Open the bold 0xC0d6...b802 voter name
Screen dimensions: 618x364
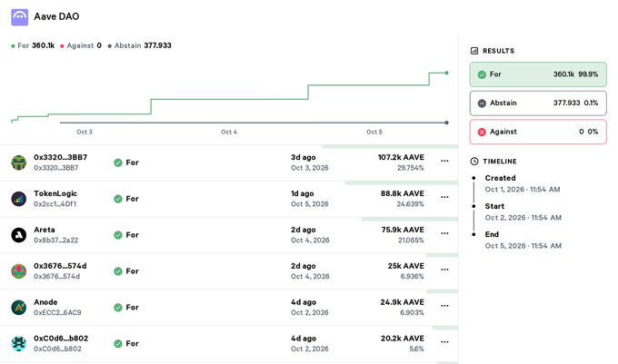(61, 339)
